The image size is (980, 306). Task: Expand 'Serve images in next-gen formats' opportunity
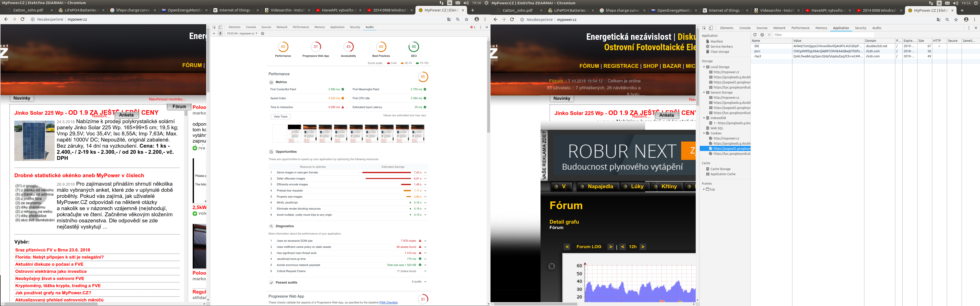(425, 173)
